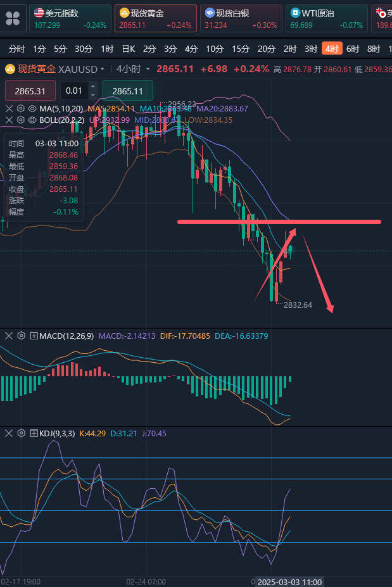Switch to the 15分 timeframe tab
The width and height of the screenshot is (392, 587).
241,49
